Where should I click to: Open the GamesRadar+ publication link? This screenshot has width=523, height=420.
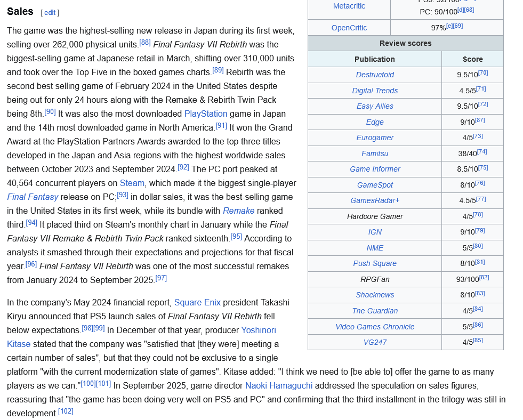375,200
